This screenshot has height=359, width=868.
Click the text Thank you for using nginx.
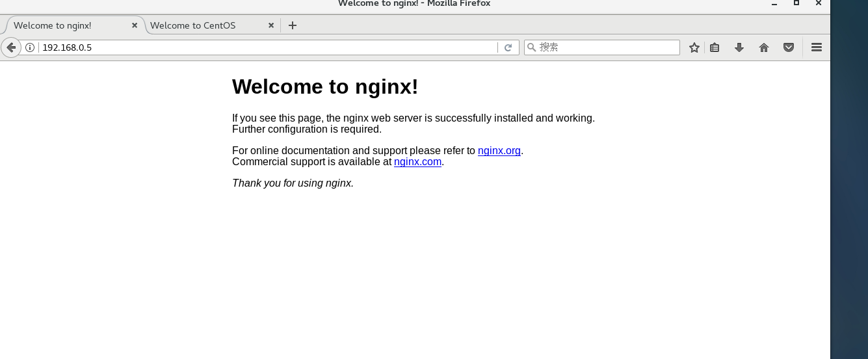coord(293,183)
